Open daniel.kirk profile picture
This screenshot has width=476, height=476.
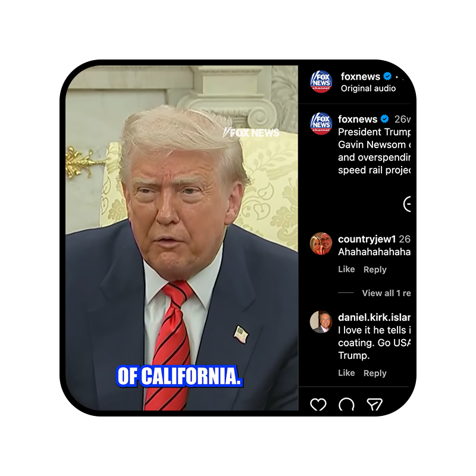[321, 322]
